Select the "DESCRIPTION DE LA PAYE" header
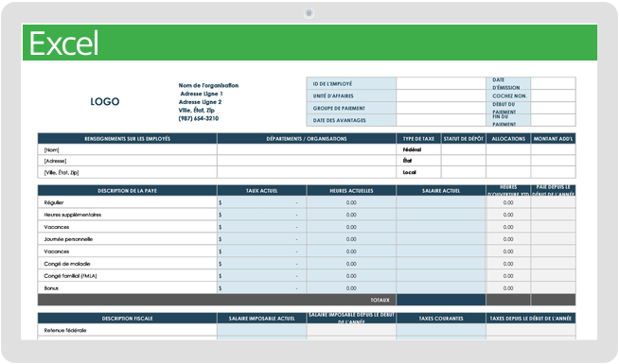619x364 pixels. (x=127, y=191)
